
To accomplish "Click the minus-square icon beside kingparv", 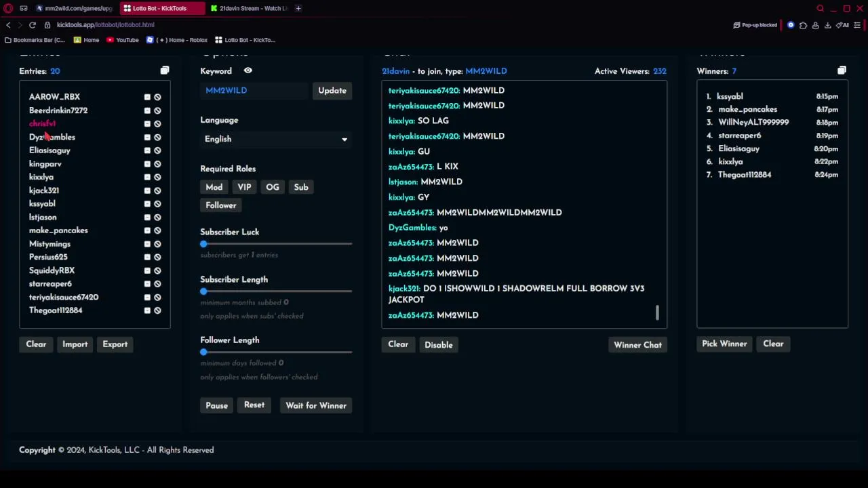I will tap(147, 164).
